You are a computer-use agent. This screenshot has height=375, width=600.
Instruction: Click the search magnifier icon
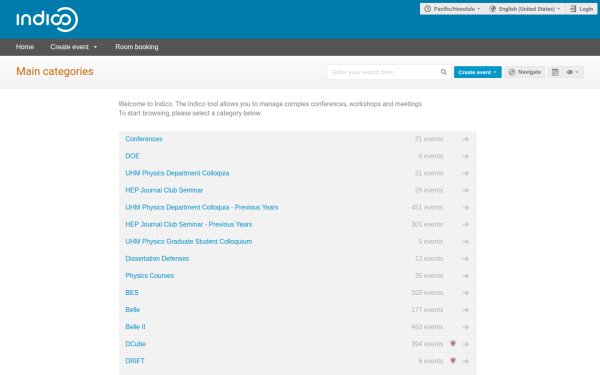click(443, 72)
